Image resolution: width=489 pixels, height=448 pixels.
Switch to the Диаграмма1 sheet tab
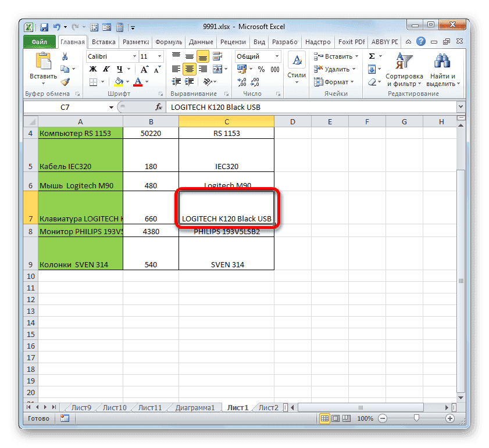click(194, 407)
